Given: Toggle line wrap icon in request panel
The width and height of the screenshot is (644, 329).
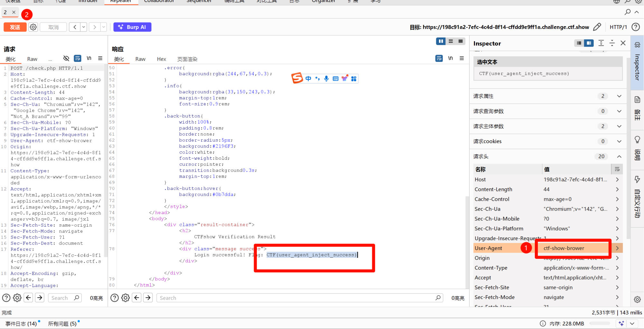Looking at the screenshot, I should coord(78,58).
